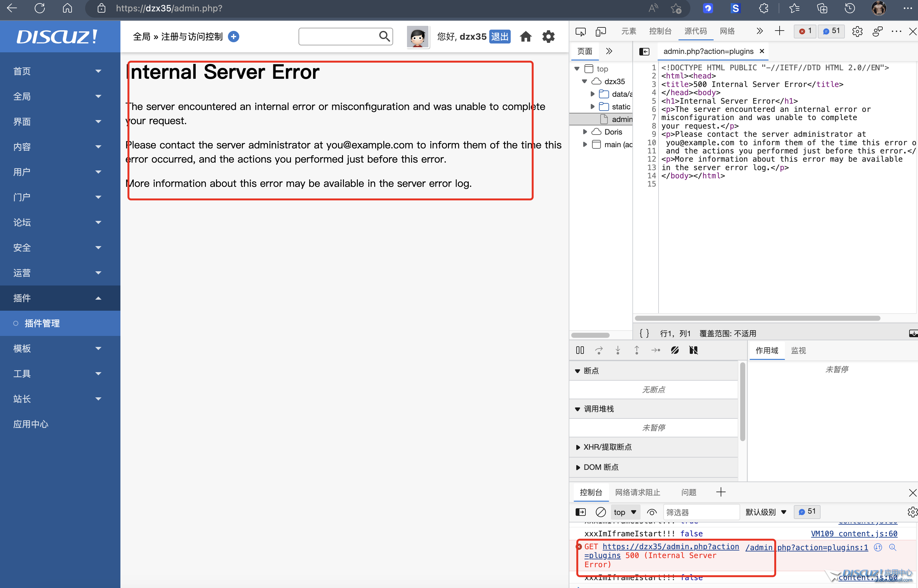Click the blue plus icon beside breadcrumb
Image resolution: width=918 pixels, height=588 pixels.
point(233,37)
